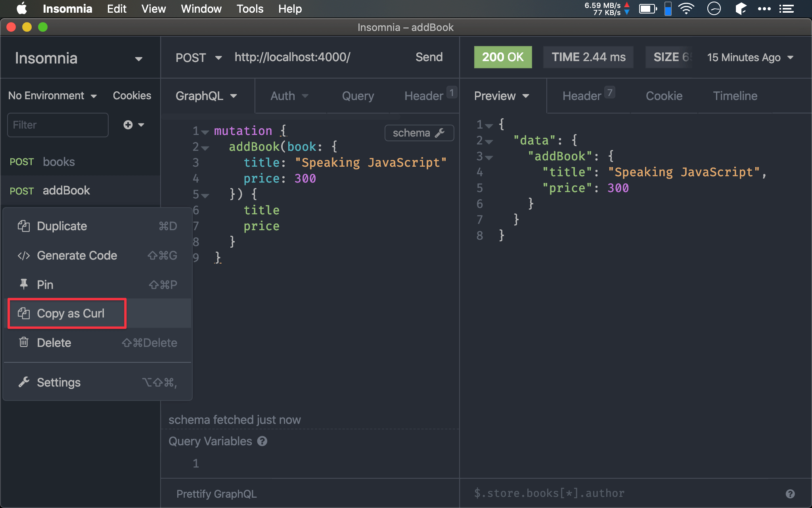Open the GraphQL body type dropdown
812x508 pixels.
[x=206, y=96]
